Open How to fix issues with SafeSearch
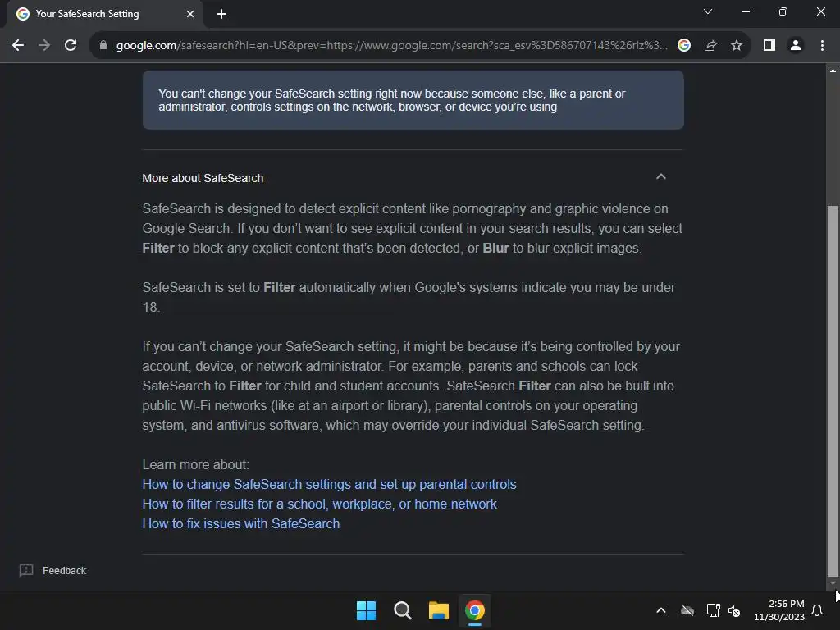840x630 pixels. tap(241, 524)
